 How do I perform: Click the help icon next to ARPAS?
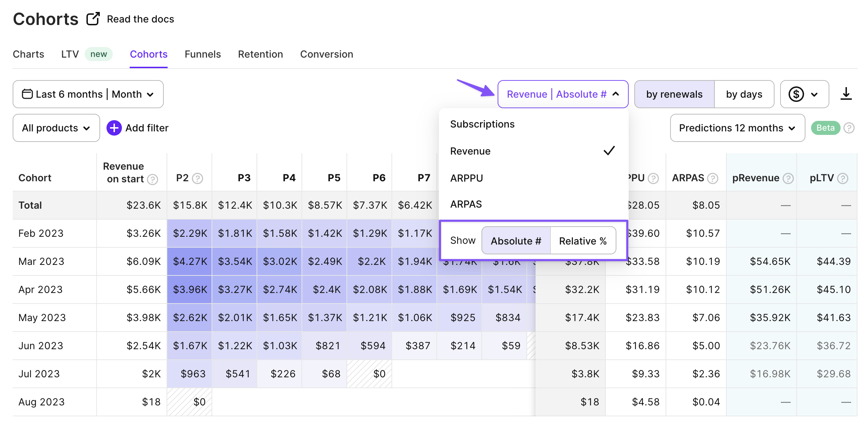712,178
